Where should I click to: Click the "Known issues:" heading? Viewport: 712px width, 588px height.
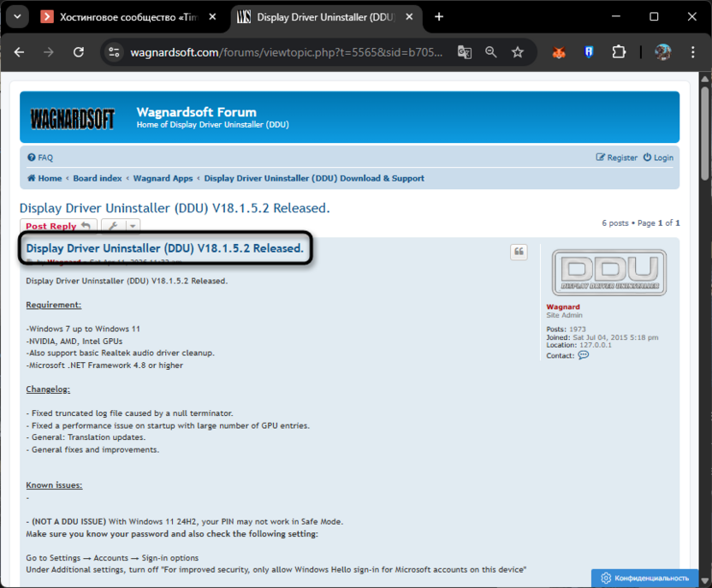(54, 485)
